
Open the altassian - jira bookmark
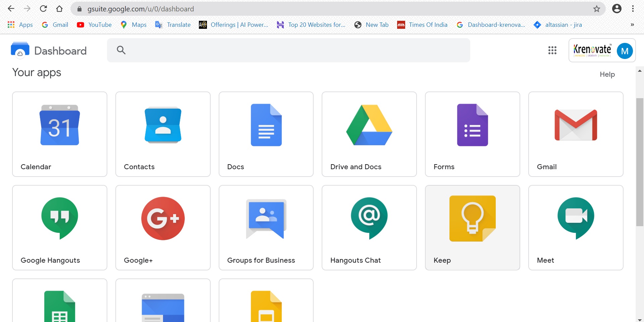pyautogui.click(x=558, y=24)
